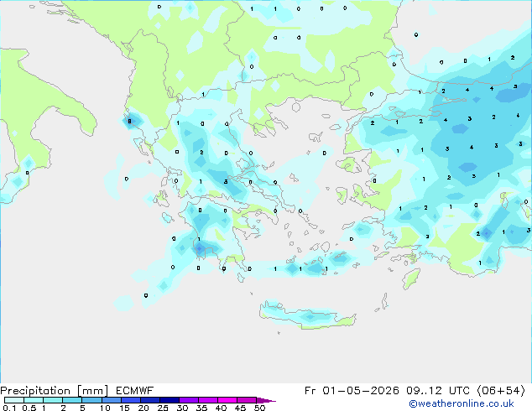Click the '(06+54)' forecast run text
The image size is (532, 411).
point(502,391)
